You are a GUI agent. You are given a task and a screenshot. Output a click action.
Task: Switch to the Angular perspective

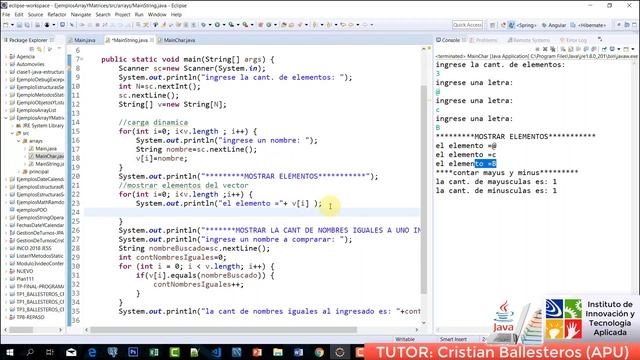click(x=554, y=25)
